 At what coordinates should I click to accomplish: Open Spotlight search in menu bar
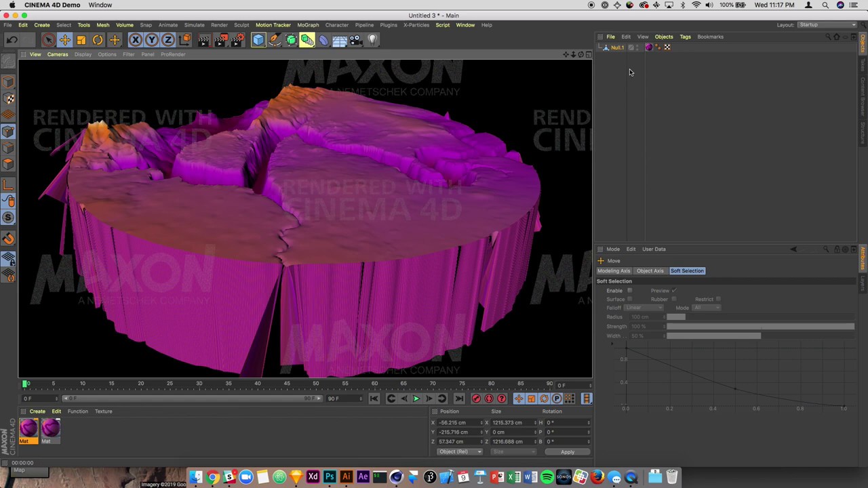[x=825, y=5]
